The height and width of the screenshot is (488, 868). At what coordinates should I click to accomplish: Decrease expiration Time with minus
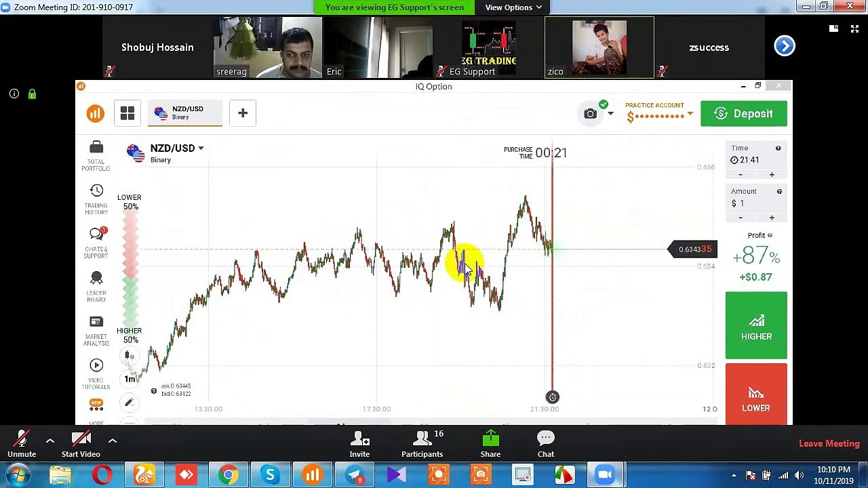(741, 175)
